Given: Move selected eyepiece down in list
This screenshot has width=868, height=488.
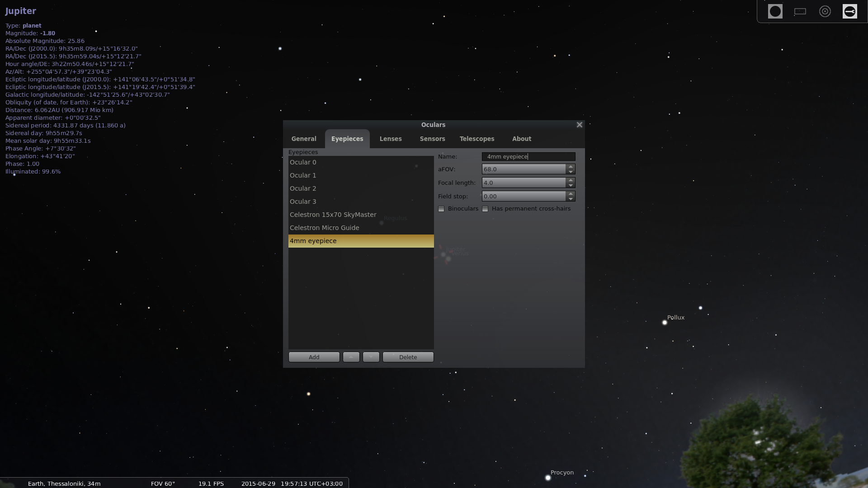Looking at the screenshot, I should tap(371, 357).
